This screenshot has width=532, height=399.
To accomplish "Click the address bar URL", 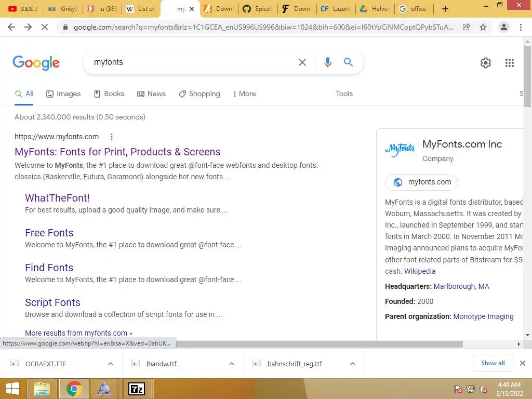I will [263, 27].
